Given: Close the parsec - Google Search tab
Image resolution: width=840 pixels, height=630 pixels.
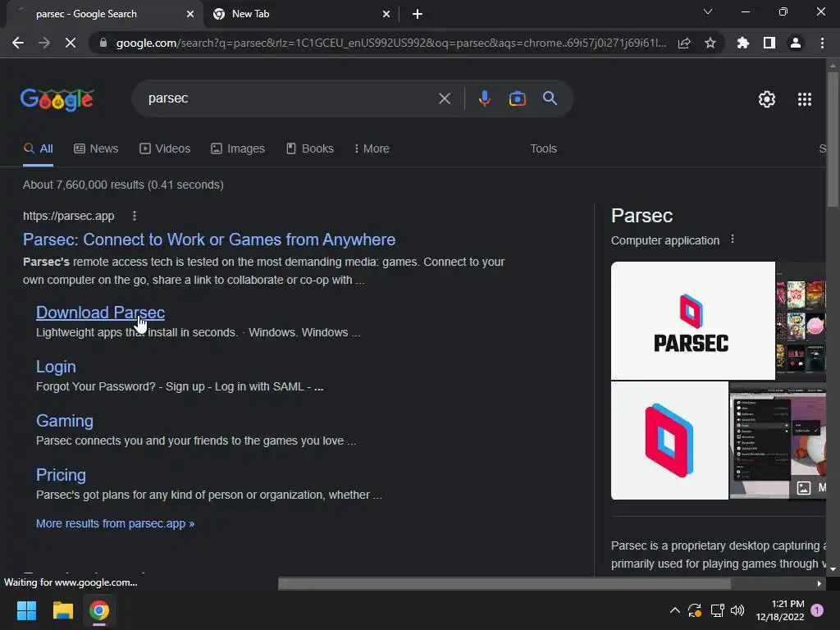Looking at the screenshot, I should 190,14.
